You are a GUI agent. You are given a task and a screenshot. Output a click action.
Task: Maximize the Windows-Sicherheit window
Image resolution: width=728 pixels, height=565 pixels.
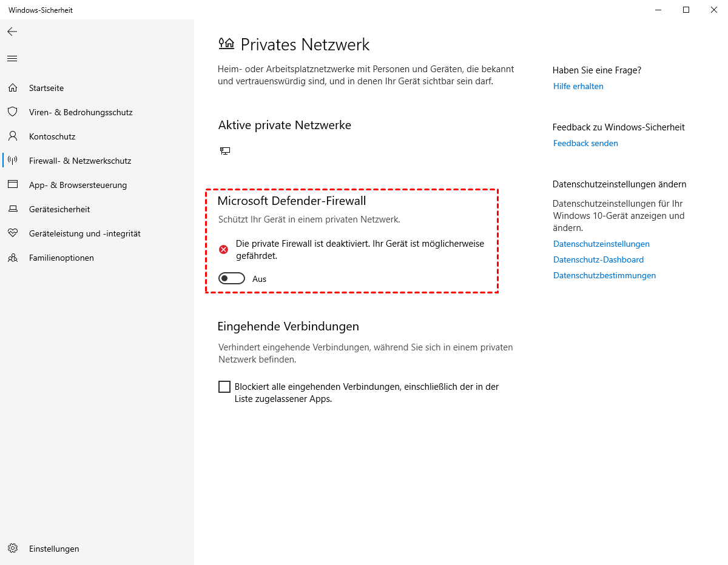(x=686, y=10)
